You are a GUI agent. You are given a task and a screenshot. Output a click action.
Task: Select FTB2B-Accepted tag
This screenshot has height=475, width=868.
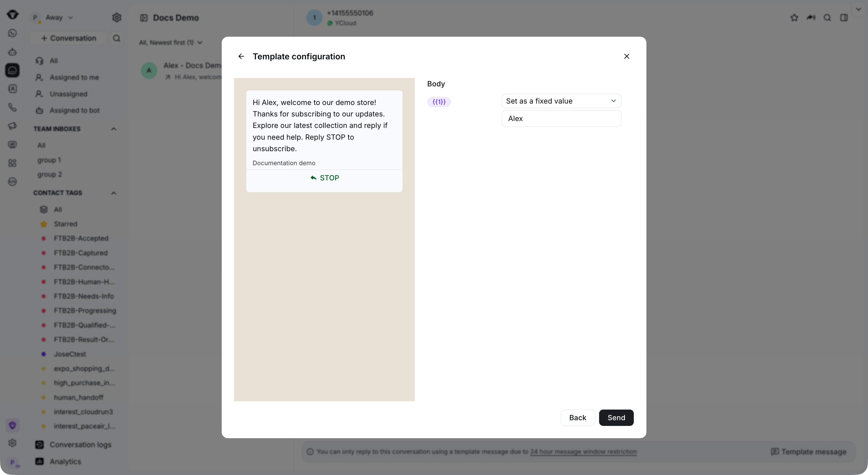click(x=81, y=238)
